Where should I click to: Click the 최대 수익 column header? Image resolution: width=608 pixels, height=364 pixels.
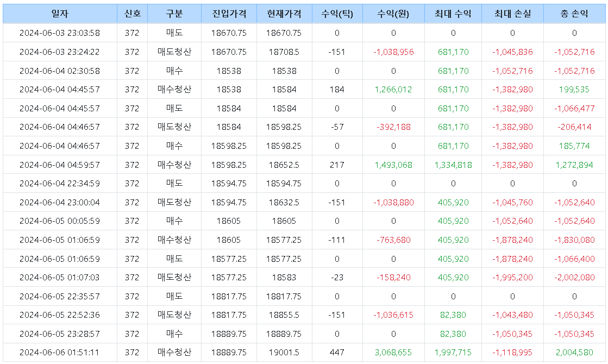(x=453, y=14)
